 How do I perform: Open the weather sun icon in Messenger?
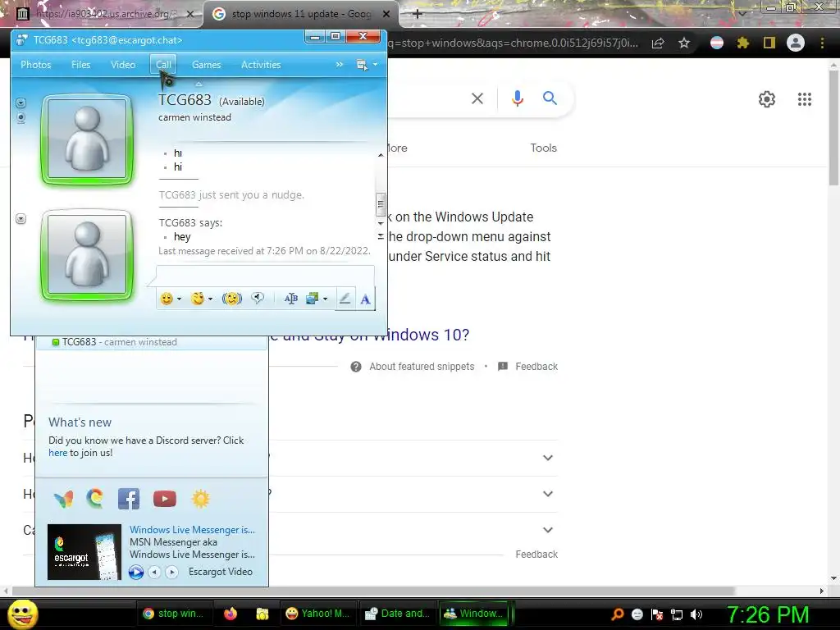click(x=200, y=499)
